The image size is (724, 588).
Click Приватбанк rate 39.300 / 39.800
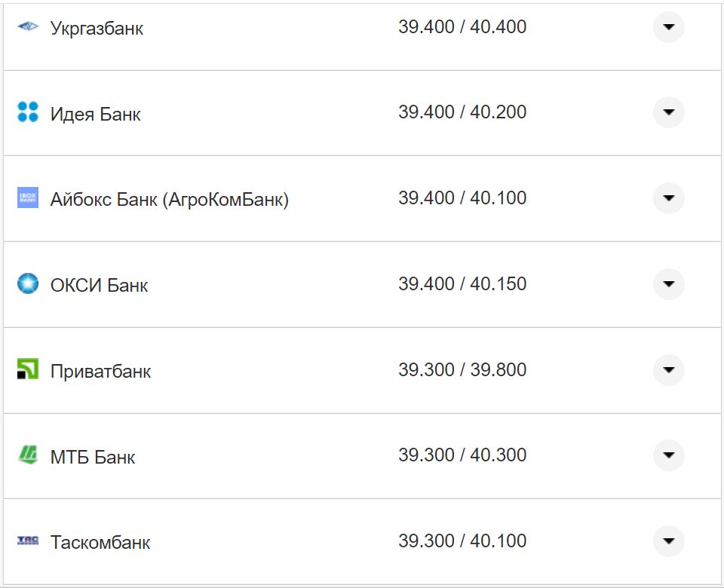[x=462, y=370]
